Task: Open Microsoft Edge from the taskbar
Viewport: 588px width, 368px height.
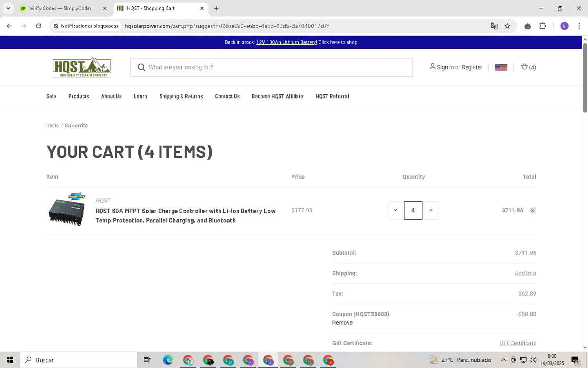Action: pos(168,360)
